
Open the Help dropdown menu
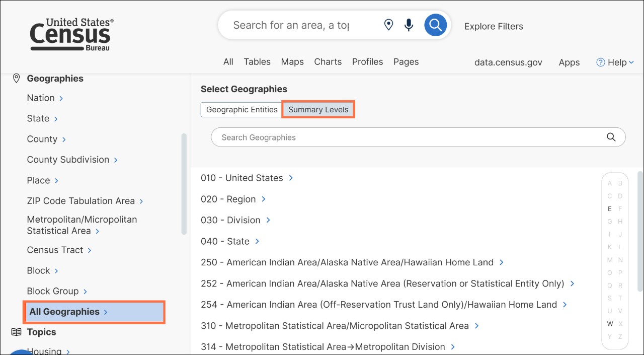(x=615, y=62)
